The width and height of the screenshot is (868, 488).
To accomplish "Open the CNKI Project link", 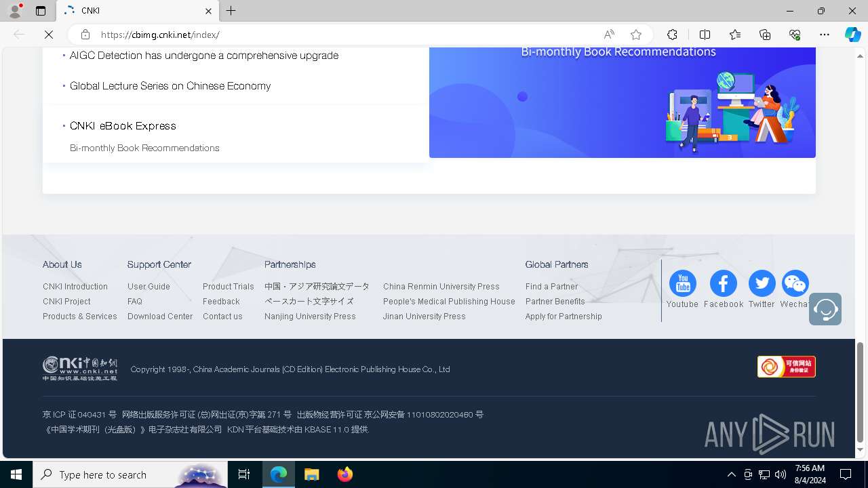I will [x=66, y=302].
